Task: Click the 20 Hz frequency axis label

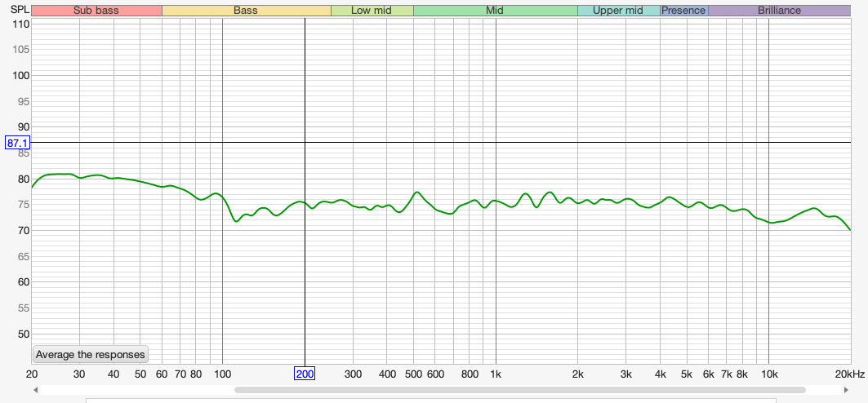Action: 32,374
